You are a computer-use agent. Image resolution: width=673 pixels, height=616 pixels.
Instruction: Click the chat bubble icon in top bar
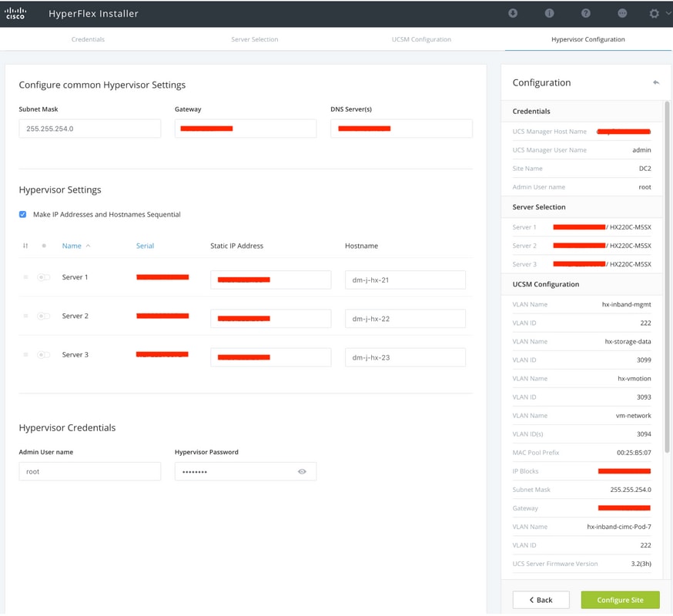point(622,13)
